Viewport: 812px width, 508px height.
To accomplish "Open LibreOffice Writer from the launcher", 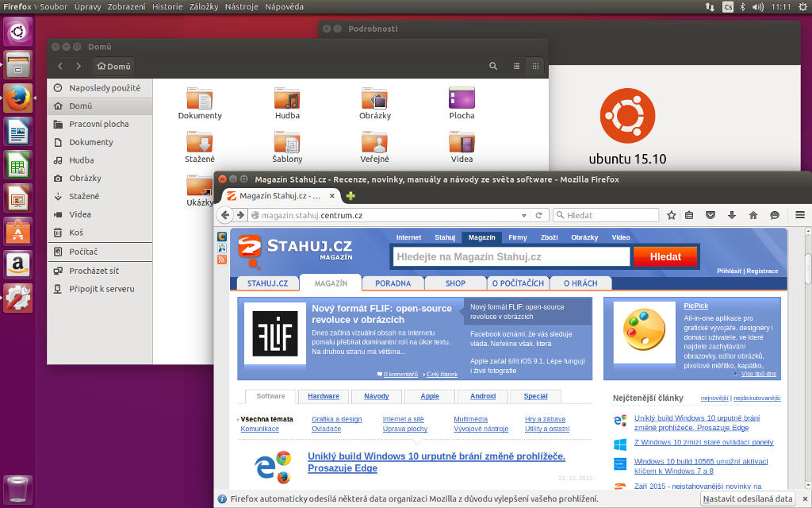I will pyautogui.click(x=18, y=131).
